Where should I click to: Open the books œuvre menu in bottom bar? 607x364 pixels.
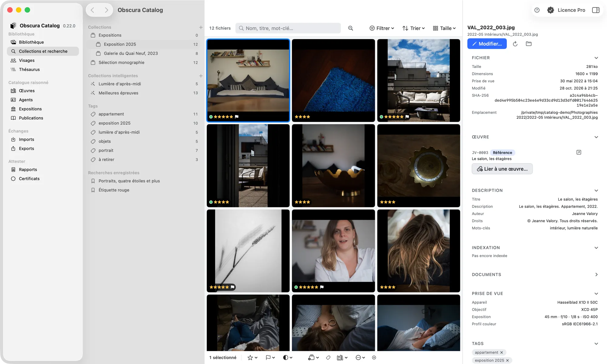(x=342, y=358)
